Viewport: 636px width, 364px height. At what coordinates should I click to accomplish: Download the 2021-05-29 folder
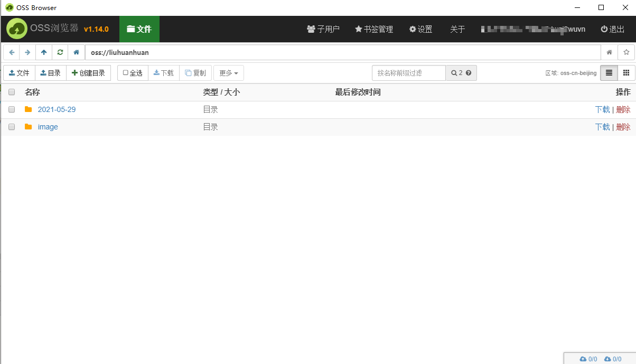[602, 109]
